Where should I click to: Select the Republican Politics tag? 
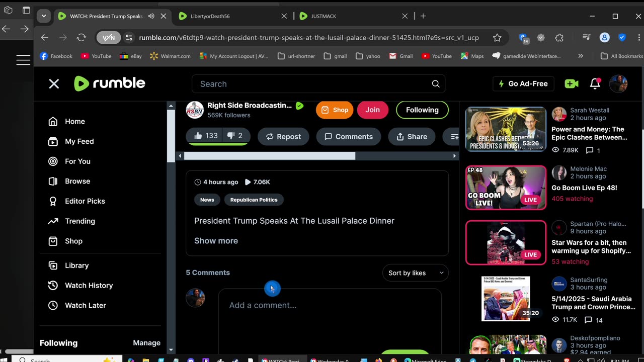pos(254,200)
